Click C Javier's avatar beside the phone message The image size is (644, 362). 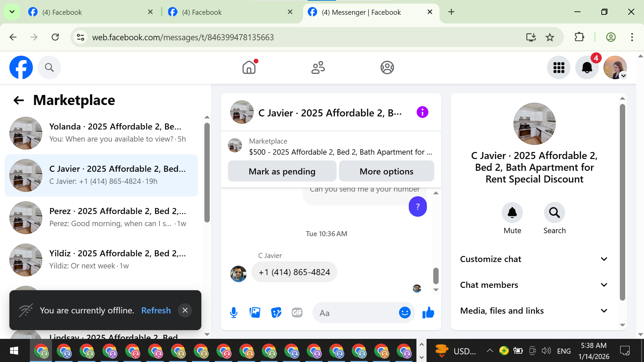click(238, 274)
